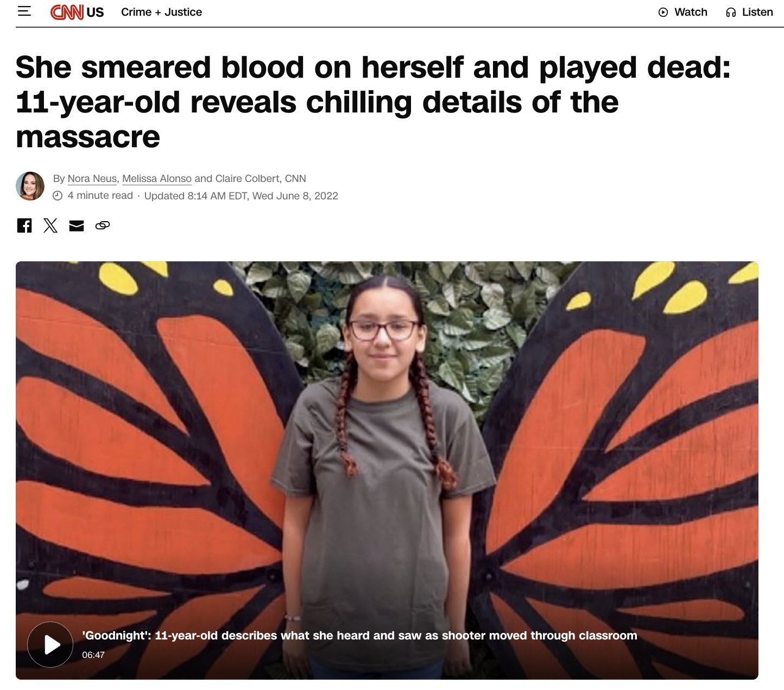
Task: Open Nora Neus author profile
Action: (x=92, y=179)
